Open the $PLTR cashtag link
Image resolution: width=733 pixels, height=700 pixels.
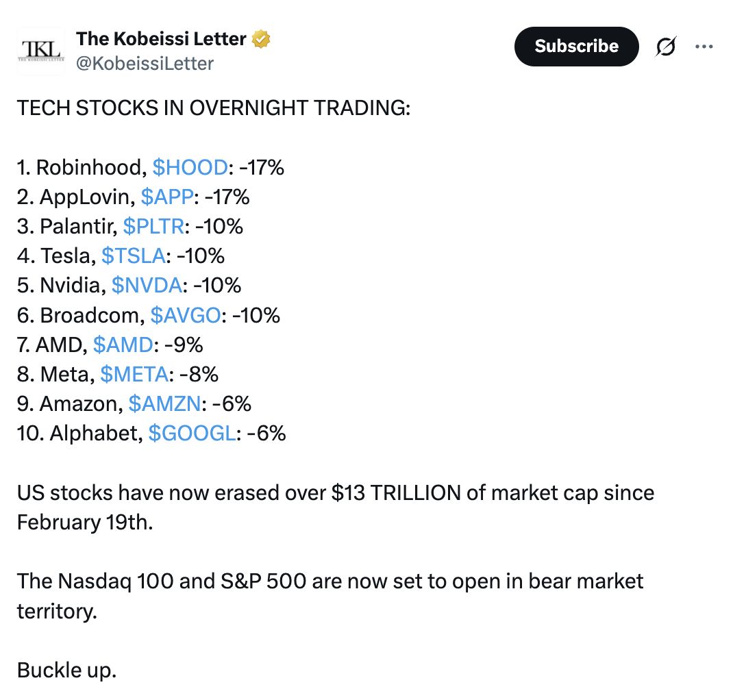[153, 227]
